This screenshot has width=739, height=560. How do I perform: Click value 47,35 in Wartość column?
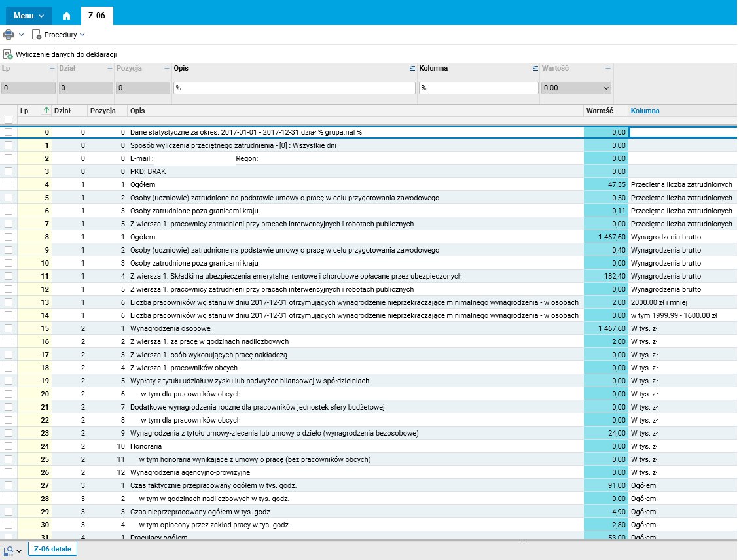tap(617, 184)
